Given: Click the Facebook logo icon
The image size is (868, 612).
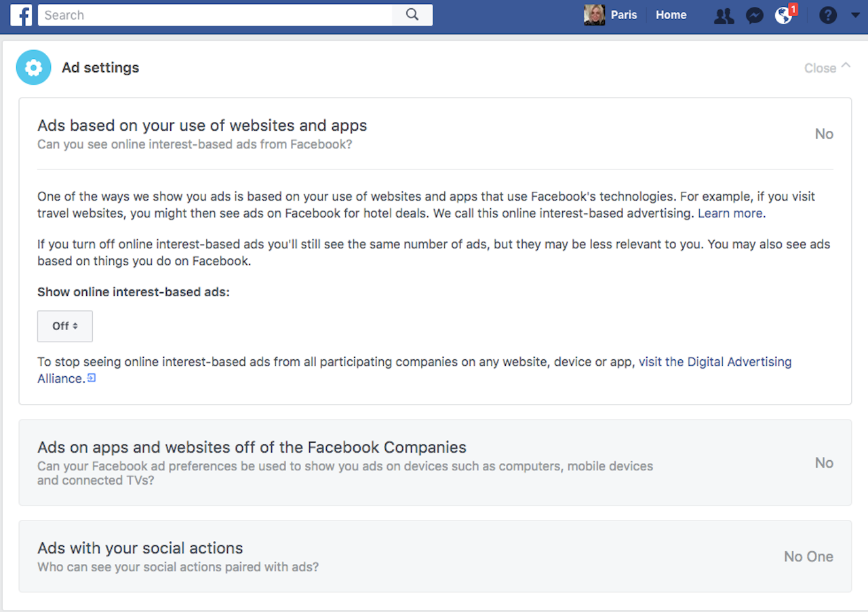Looking at the screenshot, I should 21,15.
